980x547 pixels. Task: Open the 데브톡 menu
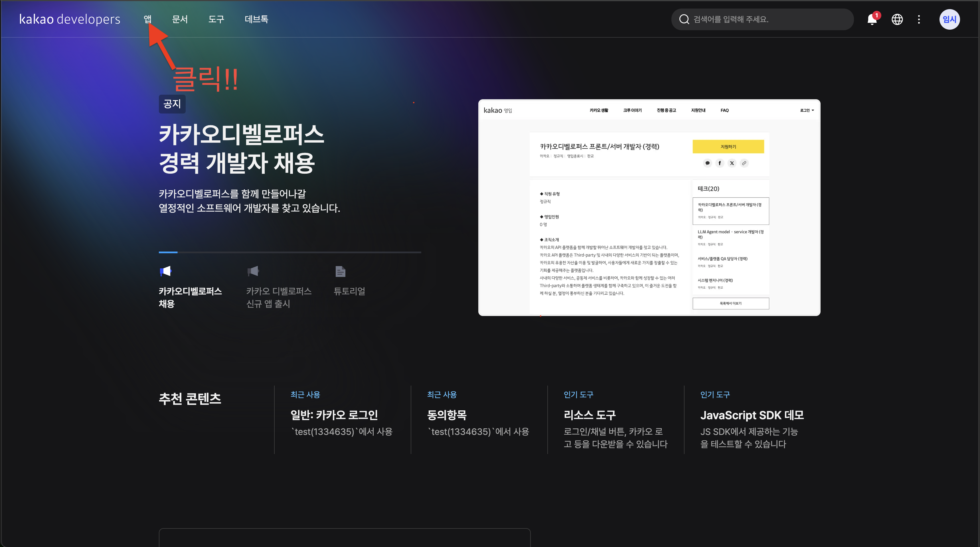[256, 19]
